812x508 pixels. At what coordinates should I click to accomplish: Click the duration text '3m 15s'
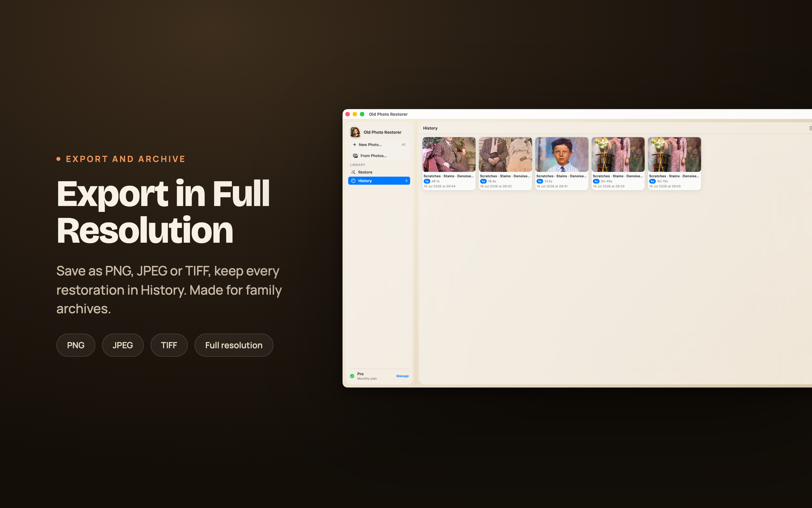point(662,181)
